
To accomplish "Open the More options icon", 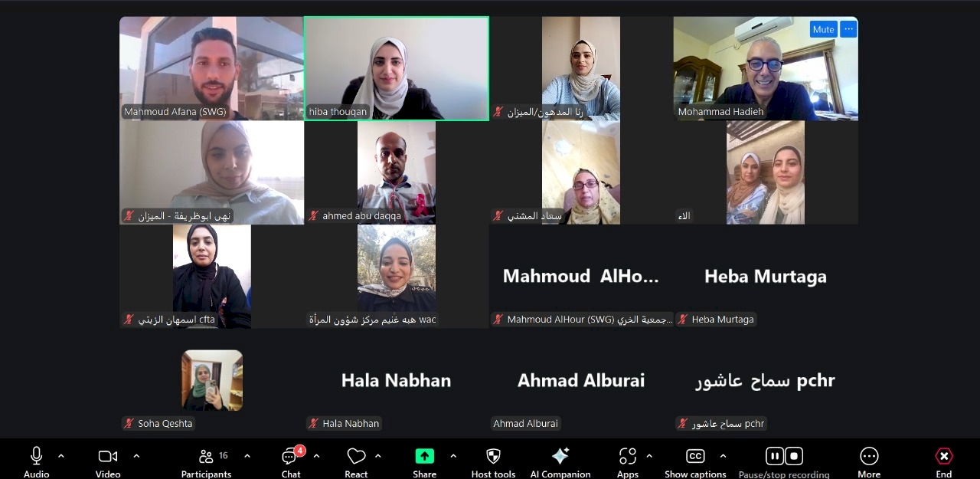I will click(x=869, y=456).
